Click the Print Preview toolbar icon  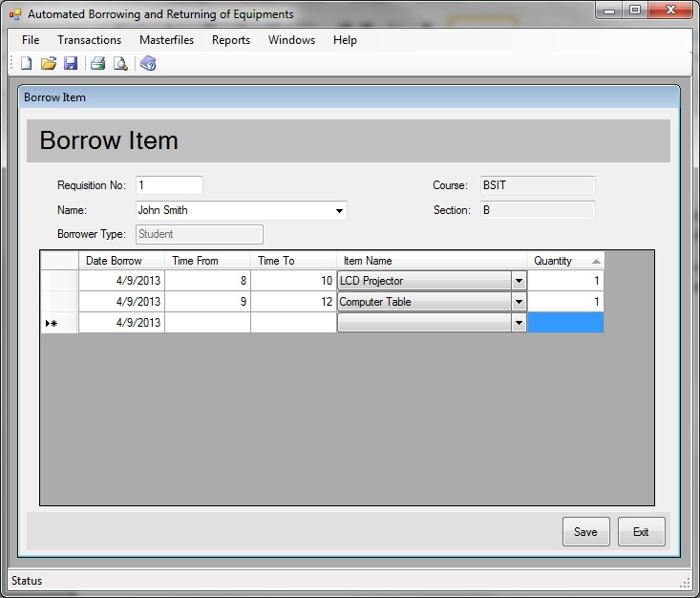(x=120, y=64)
